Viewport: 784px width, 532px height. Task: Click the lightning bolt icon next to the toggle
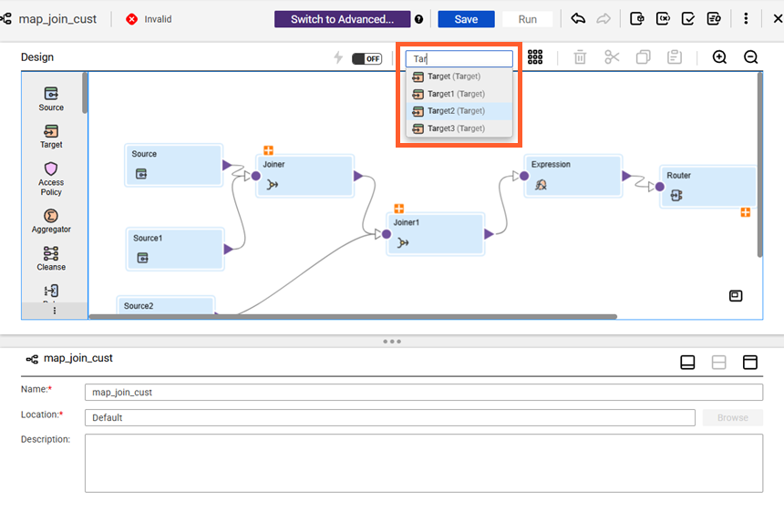pos(338,57)
